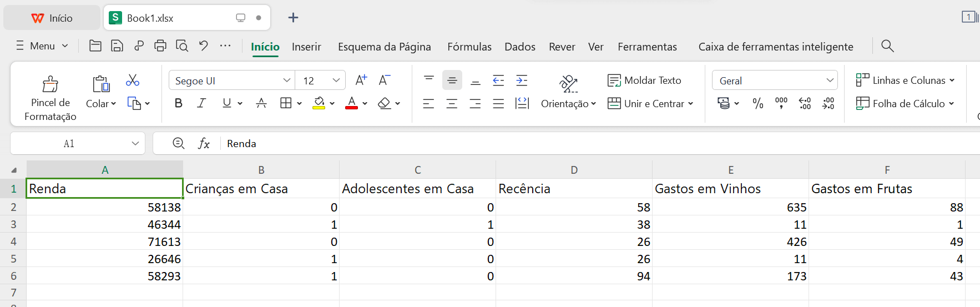Viewport: 980px width, 307px height.
Task: Decrease font size with A- icon
Action: (384, 80)
